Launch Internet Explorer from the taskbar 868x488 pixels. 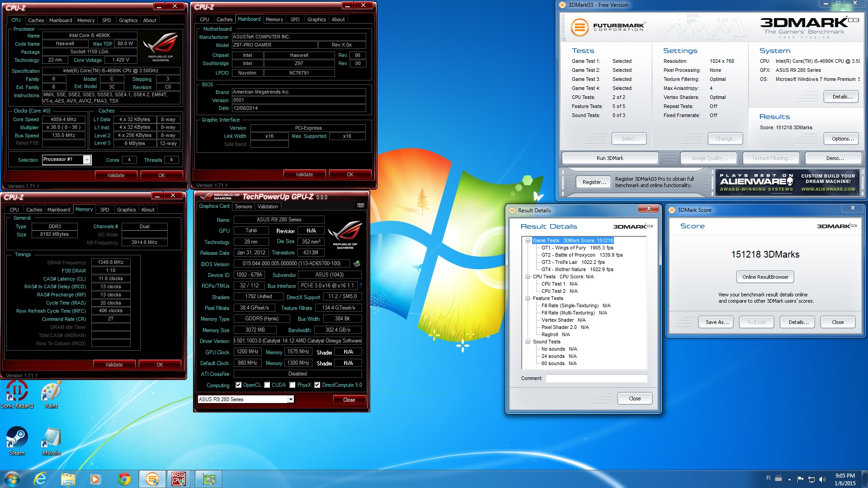(x=40, y=479)
